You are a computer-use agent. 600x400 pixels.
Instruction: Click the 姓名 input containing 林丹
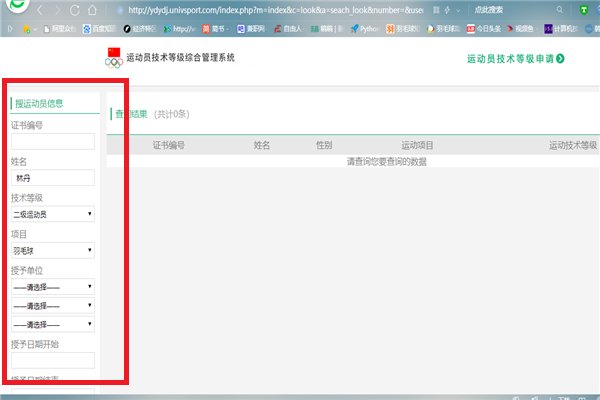[53, 178]
